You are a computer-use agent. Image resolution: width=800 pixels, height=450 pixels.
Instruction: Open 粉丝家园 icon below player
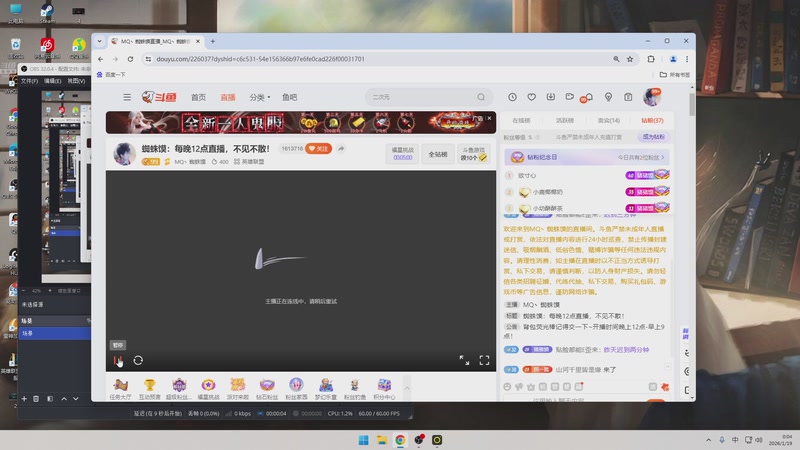click(x=296, y=389)
